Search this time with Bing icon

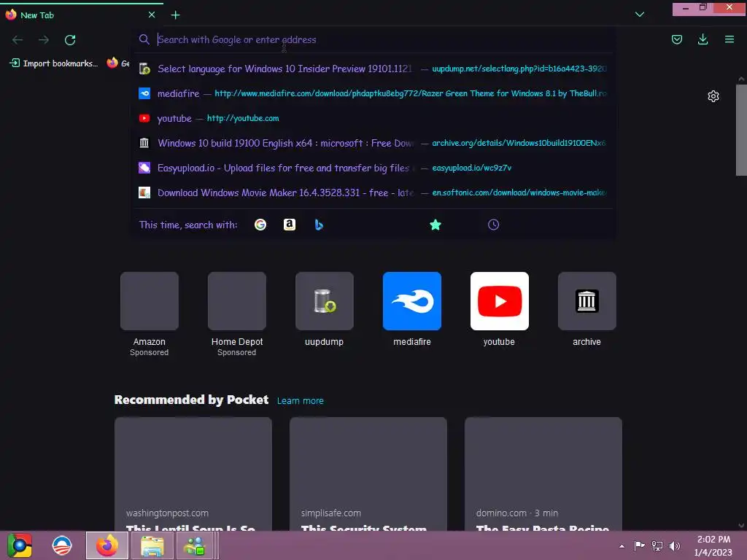click(x=319, y=225)
